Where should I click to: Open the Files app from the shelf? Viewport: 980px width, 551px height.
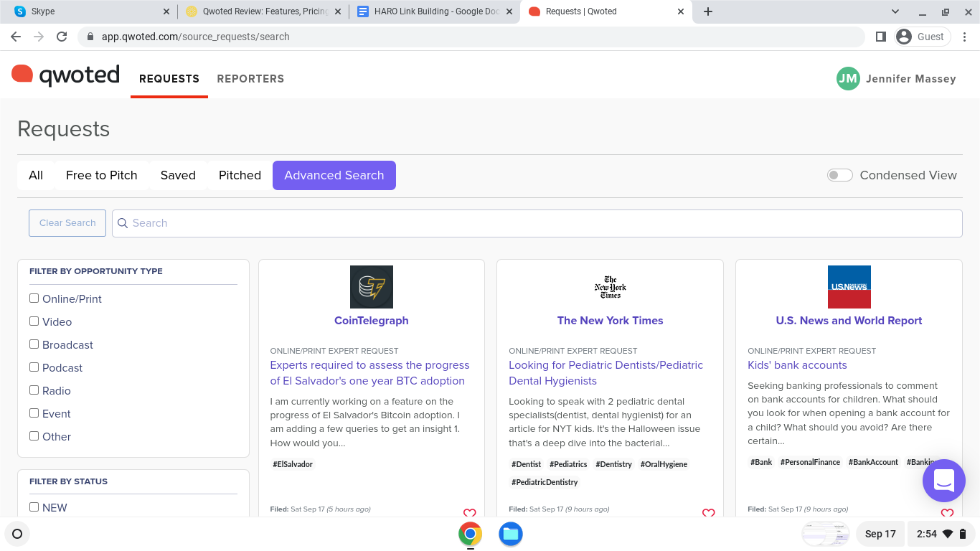511,534
